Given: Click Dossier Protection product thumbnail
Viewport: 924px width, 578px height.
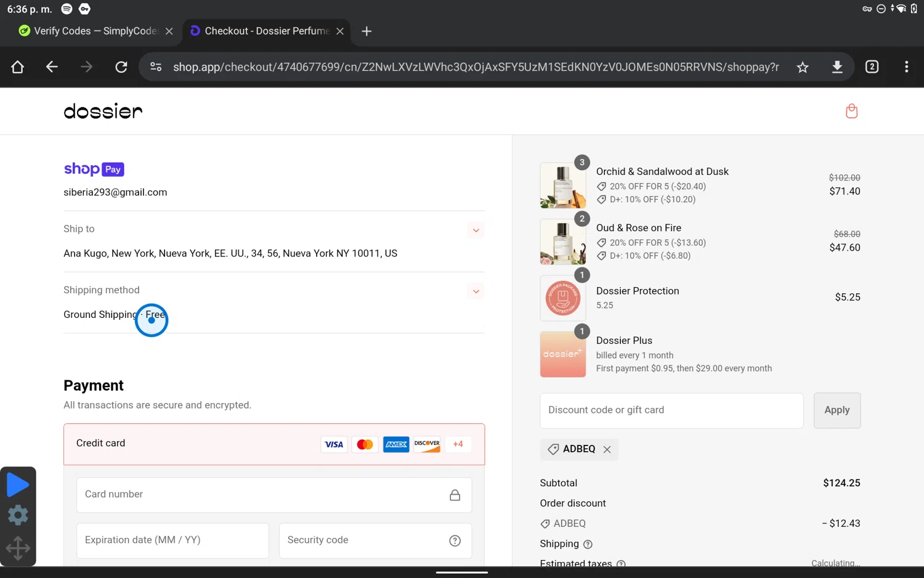Looking at the screenshot, I should click(x=563, y=298).
